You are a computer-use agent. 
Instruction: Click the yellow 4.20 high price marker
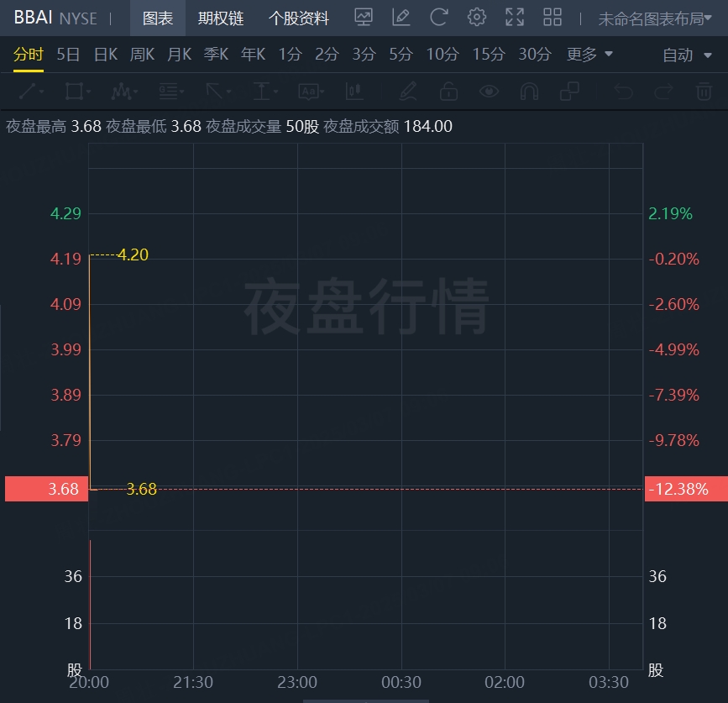tap(133, 254)
